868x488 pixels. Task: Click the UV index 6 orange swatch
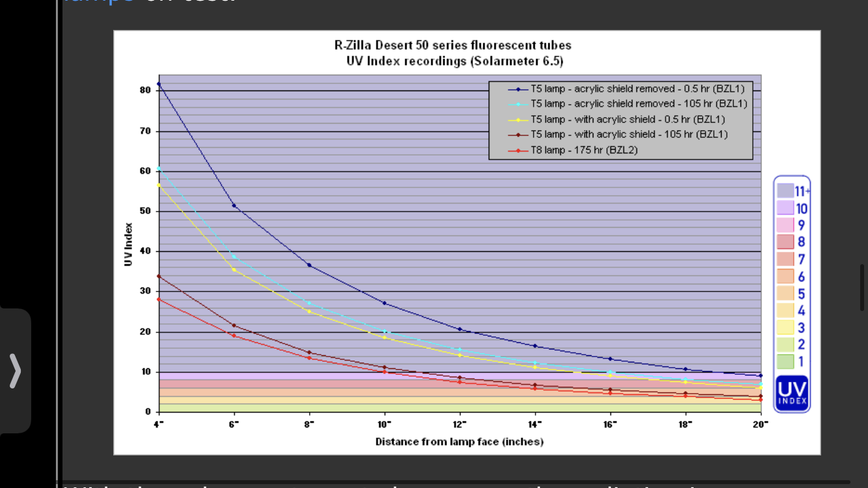coord(784,276)
